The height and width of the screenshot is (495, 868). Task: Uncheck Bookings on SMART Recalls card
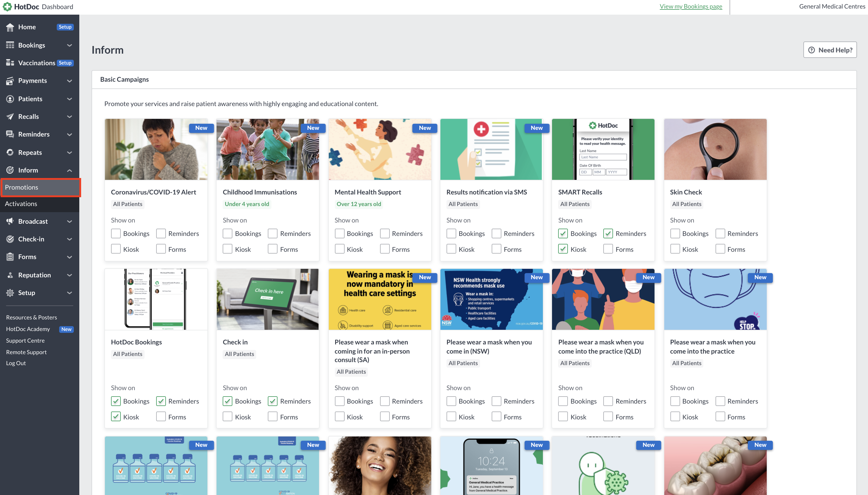(x=563, y=233)
